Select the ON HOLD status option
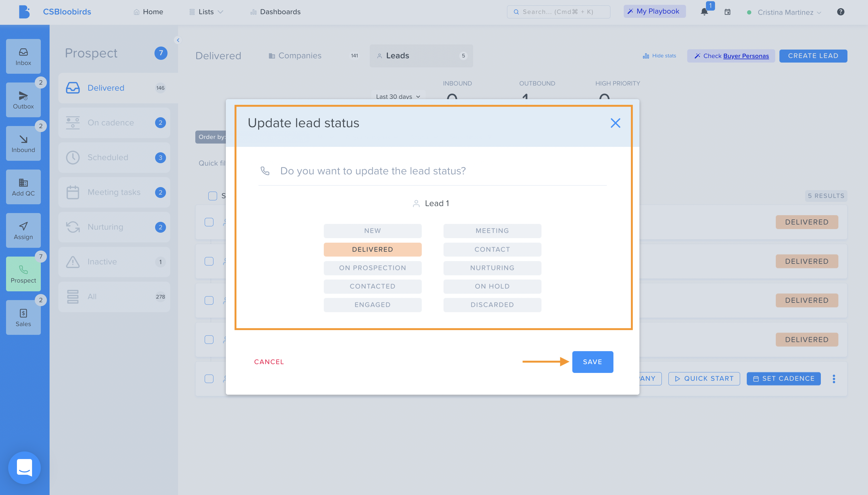This screenshot has height=495, width=868. tap(492, 286)
